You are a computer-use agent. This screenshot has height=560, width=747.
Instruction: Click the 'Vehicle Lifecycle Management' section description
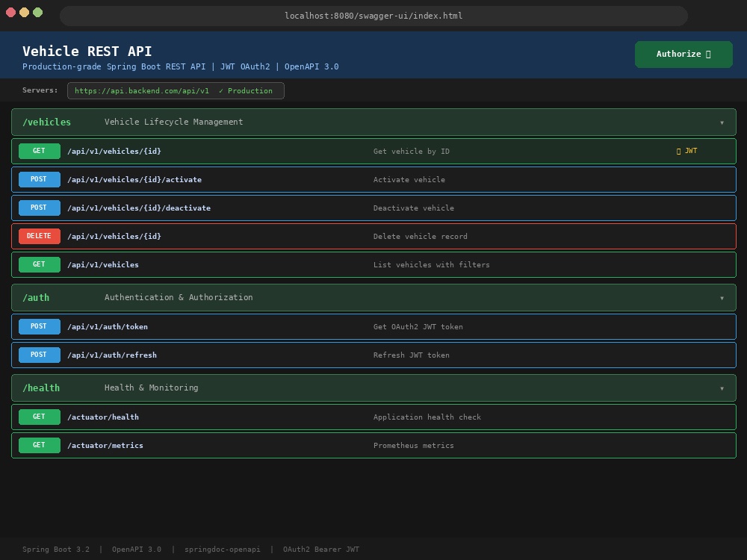[173, 122]
